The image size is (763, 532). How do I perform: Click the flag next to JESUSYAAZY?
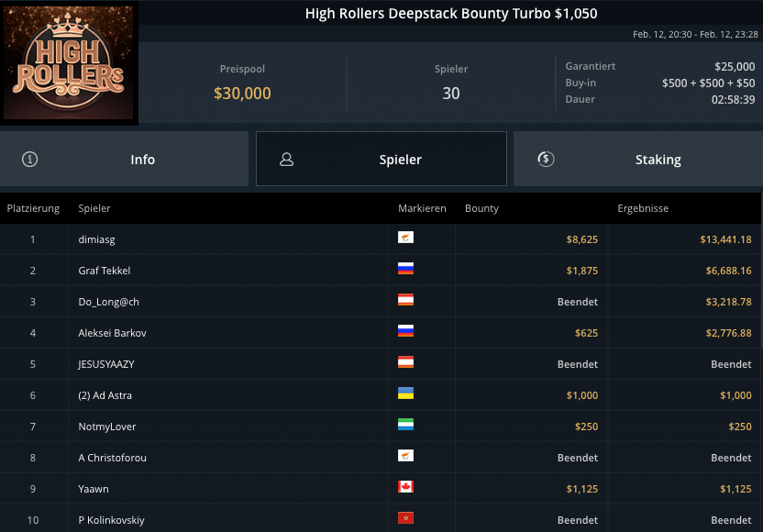click(x=405, y=363)
